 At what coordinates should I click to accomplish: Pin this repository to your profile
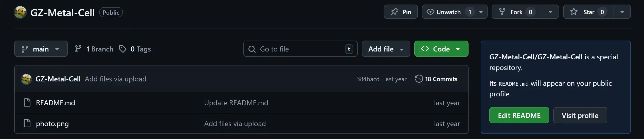[401, 12]
